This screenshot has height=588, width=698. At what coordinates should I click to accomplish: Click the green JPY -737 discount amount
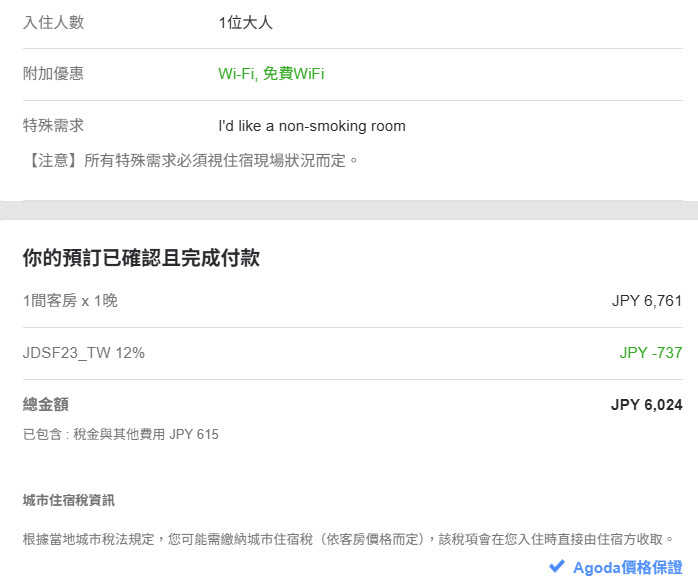(651, 353)
